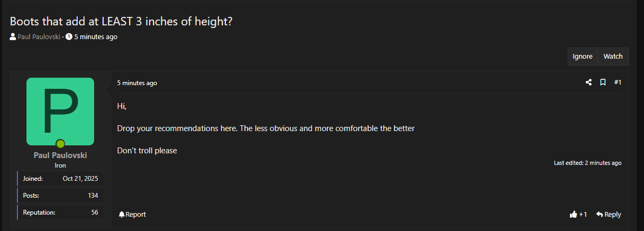
Task: Click the user icon beside the thread author
Action: (13, 37)
